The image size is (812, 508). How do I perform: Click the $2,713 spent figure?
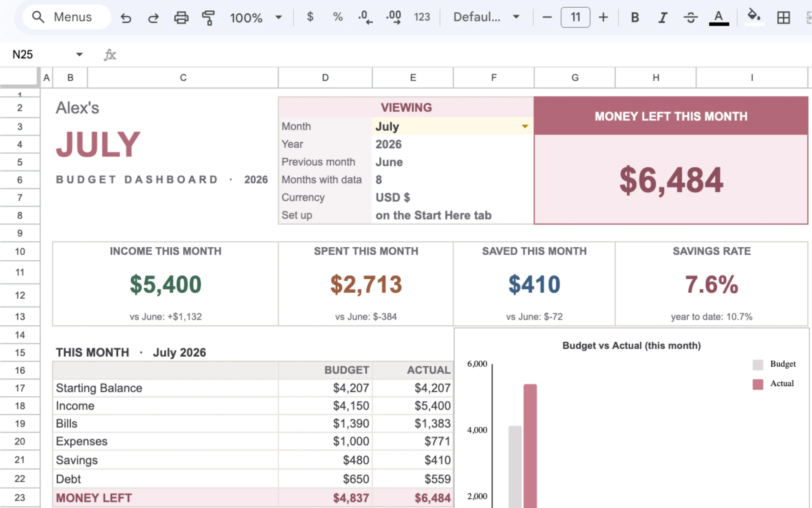(366, 284)
